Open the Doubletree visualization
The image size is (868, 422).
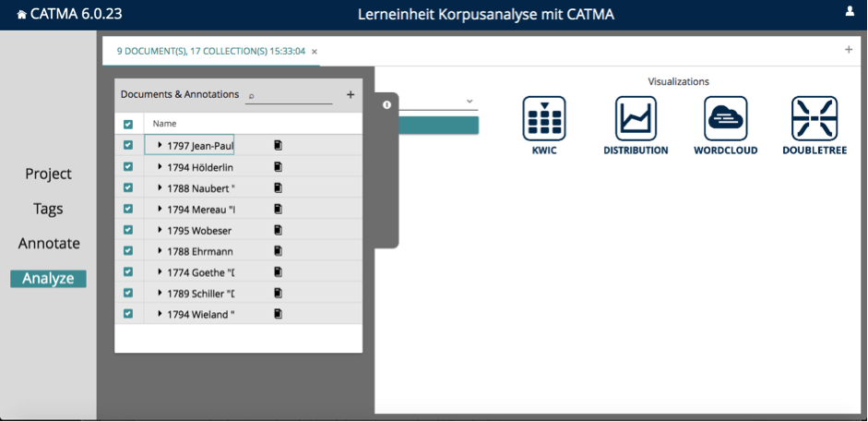pos(814,118)
